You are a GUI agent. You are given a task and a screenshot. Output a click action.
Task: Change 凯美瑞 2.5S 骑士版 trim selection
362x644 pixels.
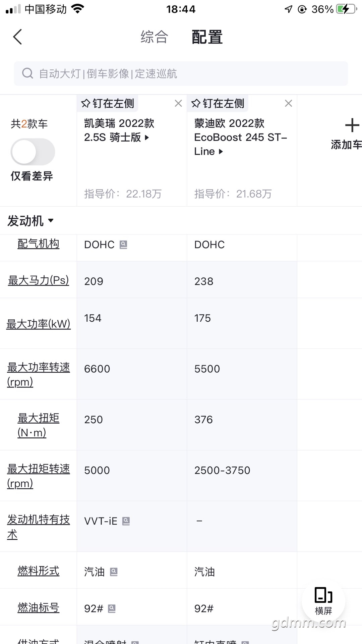coord(119,130)
